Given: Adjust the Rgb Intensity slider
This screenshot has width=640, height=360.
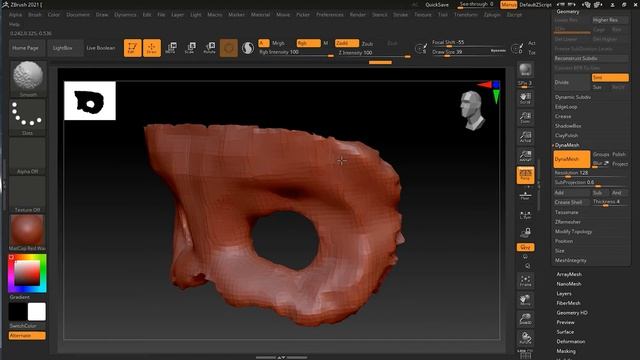Looking at the screenshot, I should click(x=296, y=53).
